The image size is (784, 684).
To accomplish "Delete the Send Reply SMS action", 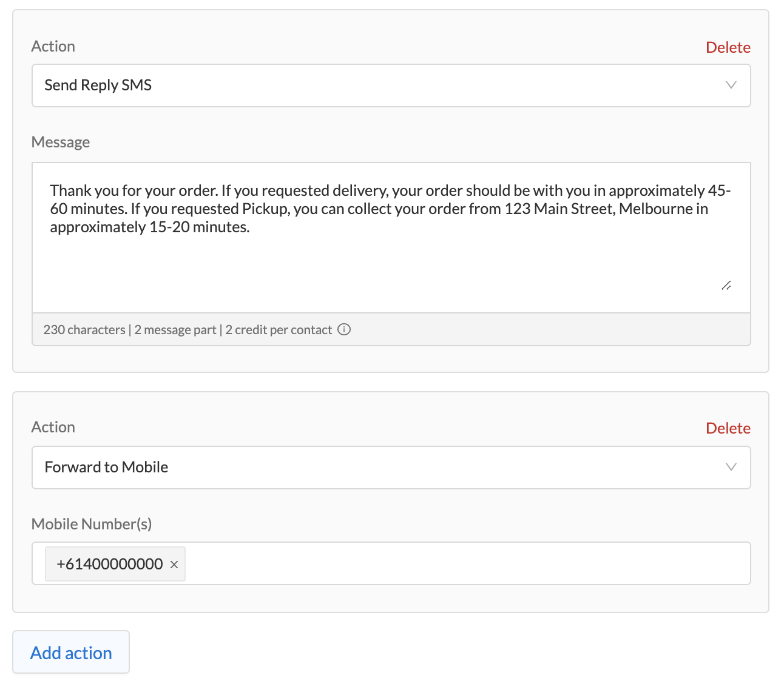I will tap(728, 47).
